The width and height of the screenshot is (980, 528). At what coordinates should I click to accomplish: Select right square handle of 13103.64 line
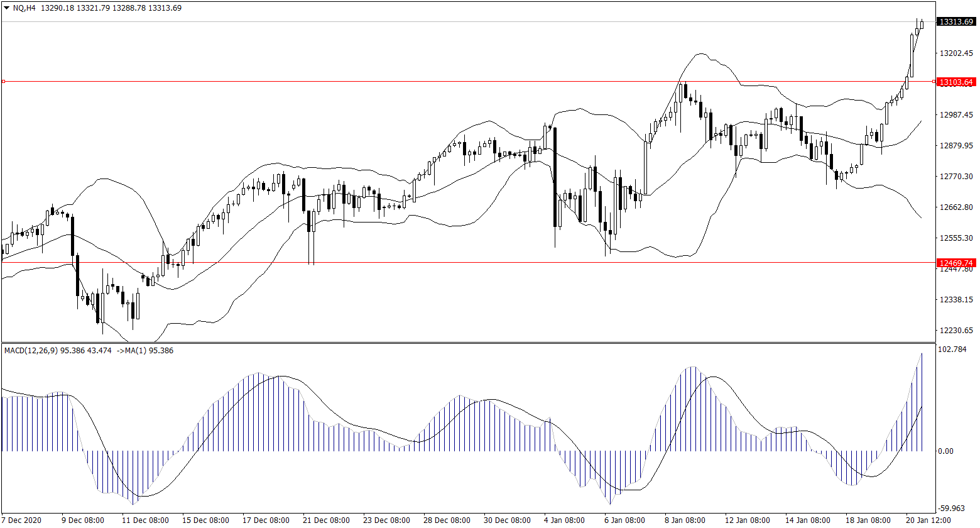[x=934, y=82]
